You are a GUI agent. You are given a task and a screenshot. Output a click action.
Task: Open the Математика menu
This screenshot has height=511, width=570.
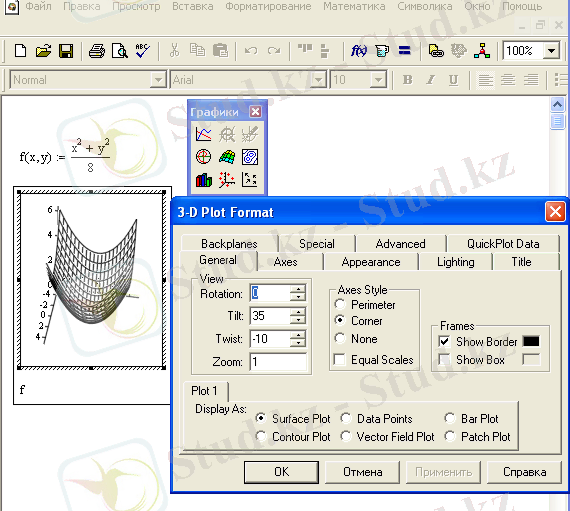point(354,6)
